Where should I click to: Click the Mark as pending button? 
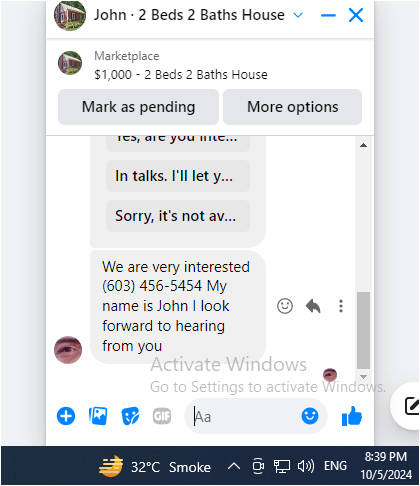(x=138, y=107)
